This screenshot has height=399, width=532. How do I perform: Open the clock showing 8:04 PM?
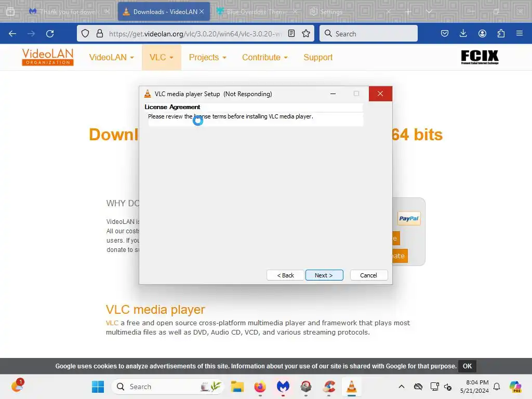pyautogui.click(x=474, y=387)
